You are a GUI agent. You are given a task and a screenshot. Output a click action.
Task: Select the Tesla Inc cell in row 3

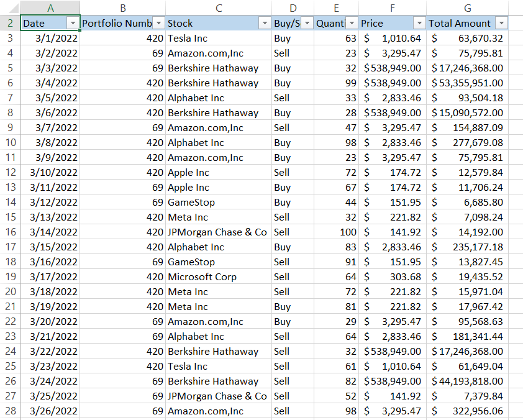tap(217, 39)
